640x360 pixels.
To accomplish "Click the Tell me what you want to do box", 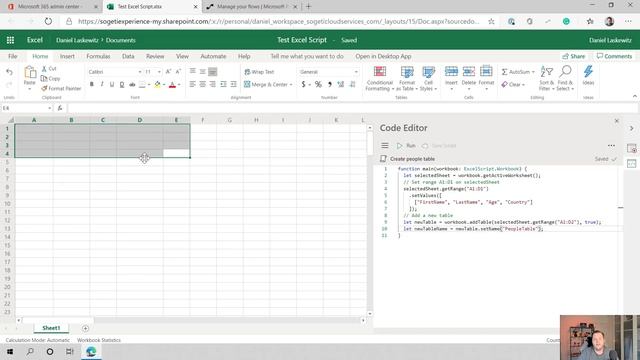I will (307, 56).
